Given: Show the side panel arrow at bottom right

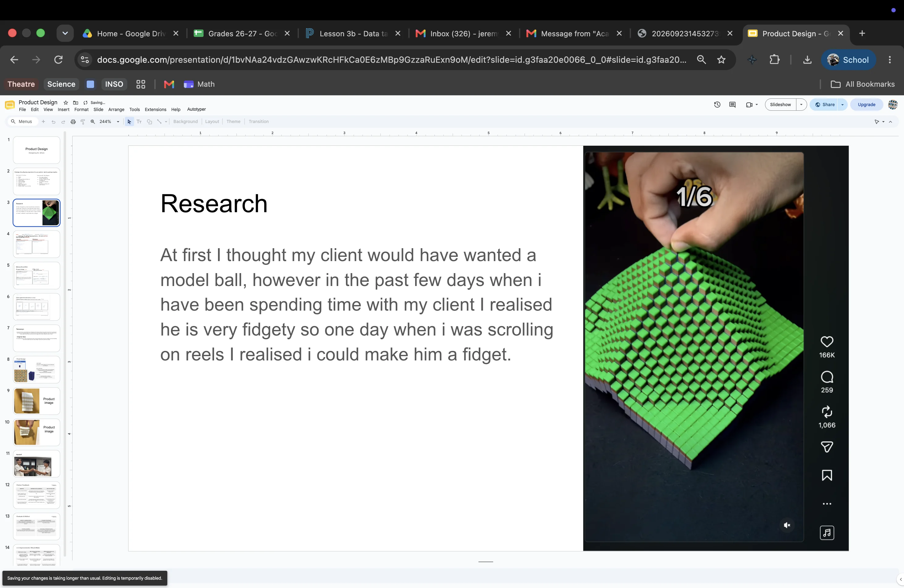Looking at the screenshot, I should pos(900,580).
